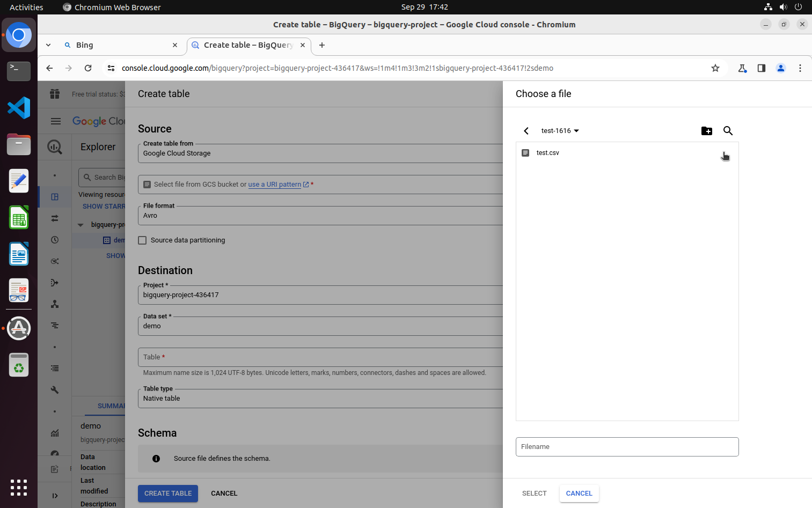The image size is (812, 508).
Task: Open a new browser tab
Action: 322,45
